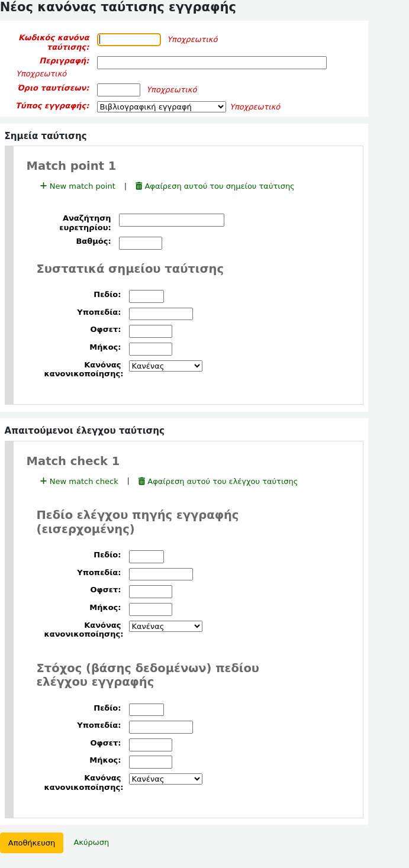Focus the Κωδικός κανόνα ταύτισης field
Viewport: 409px width, 868px height.
click(x=129, y=40)
